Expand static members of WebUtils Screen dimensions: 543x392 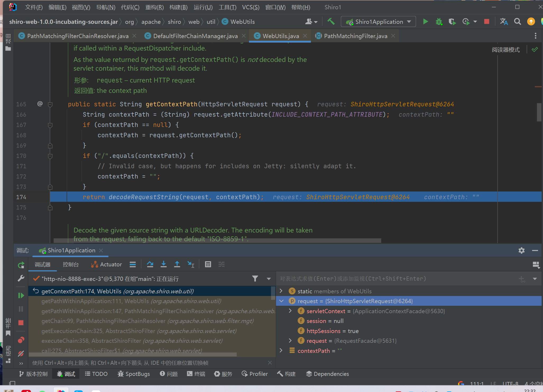coord(281,291)
